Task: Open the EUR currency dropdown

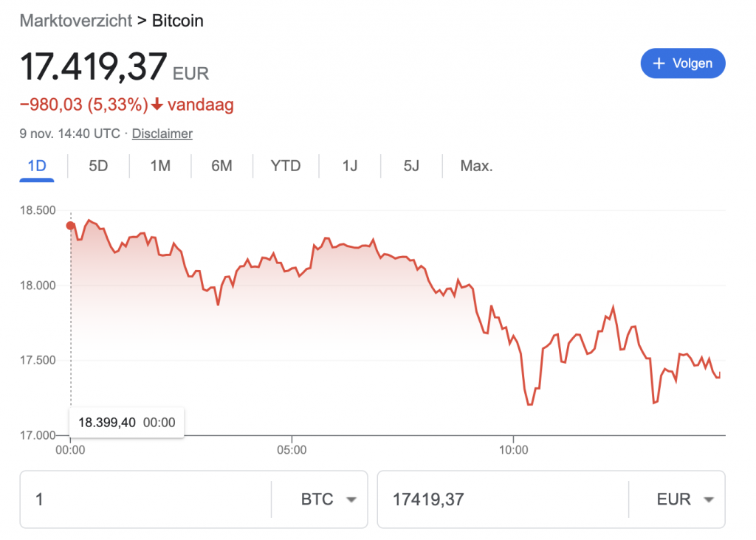Action: (x=709, y=499)
